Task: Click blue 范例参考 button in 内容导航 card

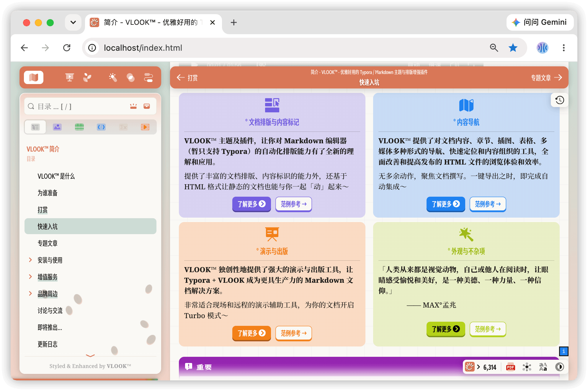Action: (488, 204)
